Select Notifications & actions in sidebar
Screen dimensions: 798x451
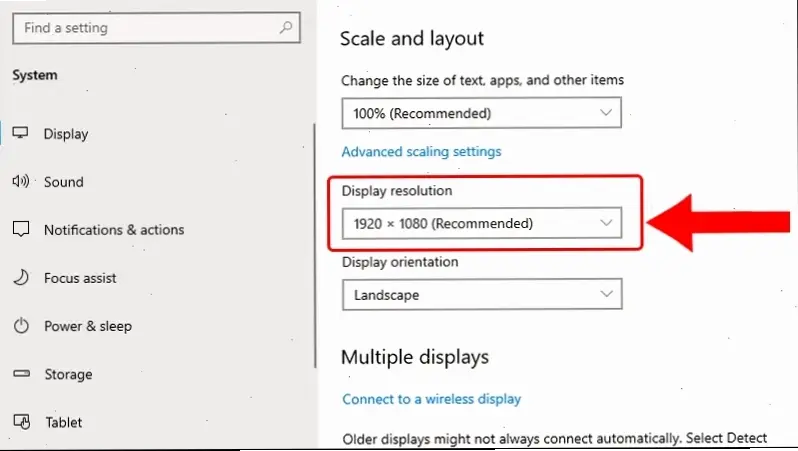click(x=114, y=230)
